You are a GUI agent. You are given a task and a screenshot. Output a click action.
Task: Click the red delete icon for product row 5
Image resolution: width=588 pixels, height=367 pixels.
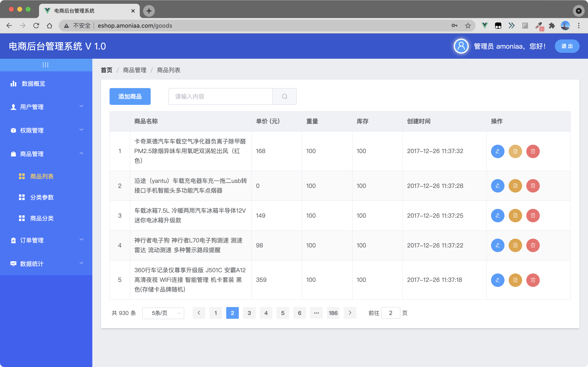pyautogui.click(x=533, y=280)
